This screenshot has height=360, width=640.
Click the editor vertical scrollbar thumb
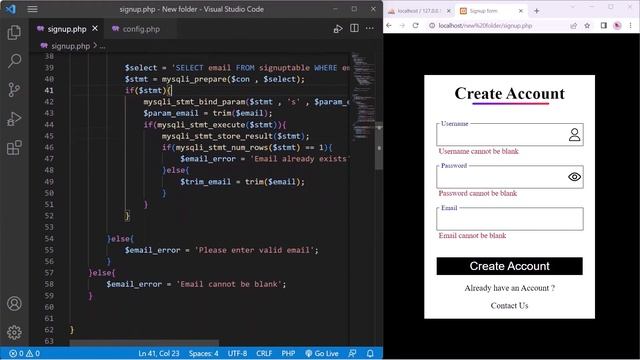pyautogui.click(x=379, y=145)
